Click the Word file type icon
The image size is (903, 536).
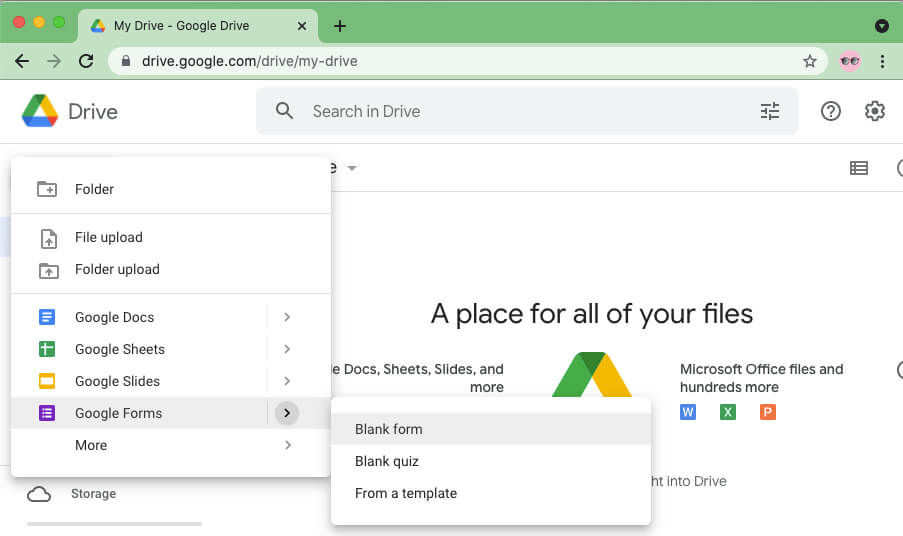click(x=688, y=412)
